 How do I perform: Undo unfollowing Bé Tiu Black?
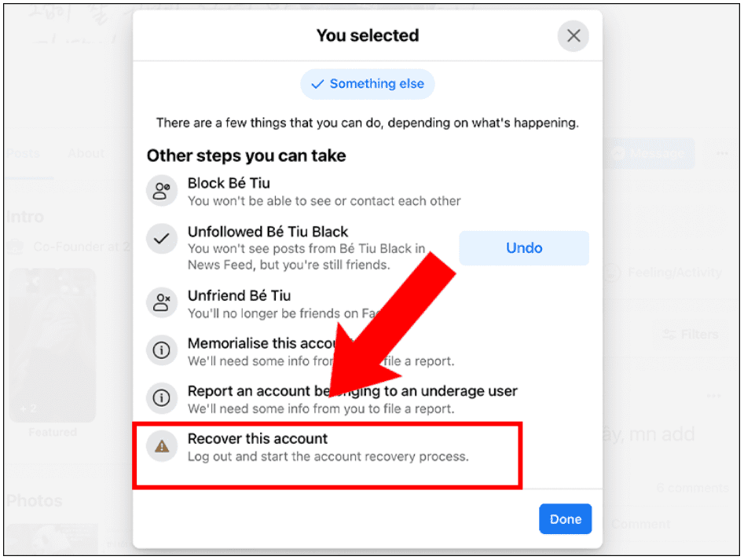tap(524, 248)
